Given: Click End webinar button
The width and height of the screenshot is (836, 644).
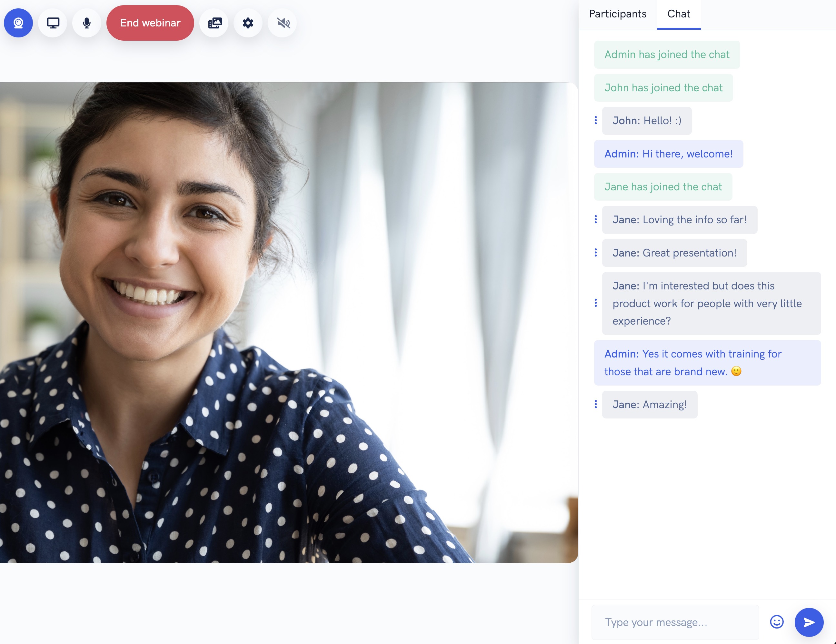Looking at the screenshot, I should (150, 23).
